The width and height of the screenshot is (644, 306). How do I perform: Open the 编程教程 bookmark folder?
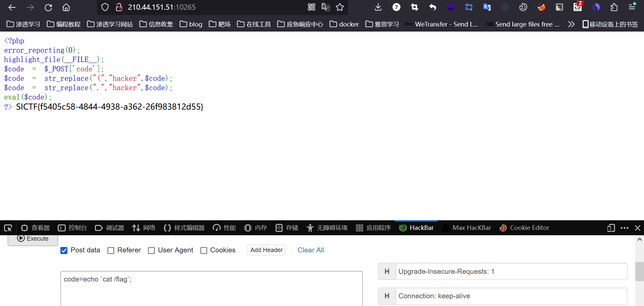click(x=64, y=24)
